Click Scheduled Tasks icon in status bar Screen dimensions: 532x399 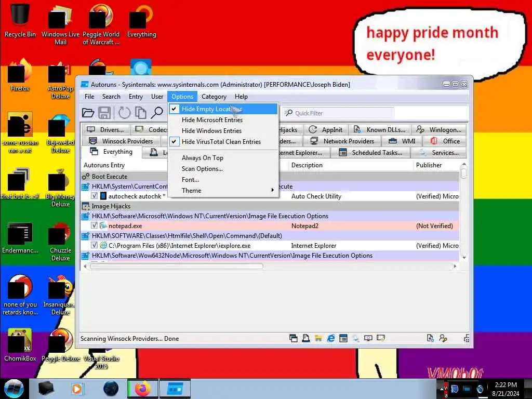point(343,338)
